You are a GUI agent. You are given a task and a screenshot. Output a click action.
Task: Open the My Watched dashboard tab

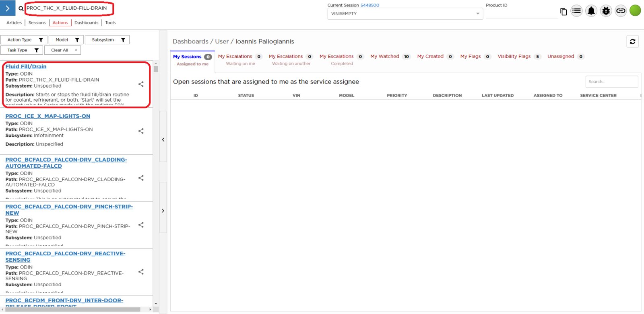click(385, 56)
